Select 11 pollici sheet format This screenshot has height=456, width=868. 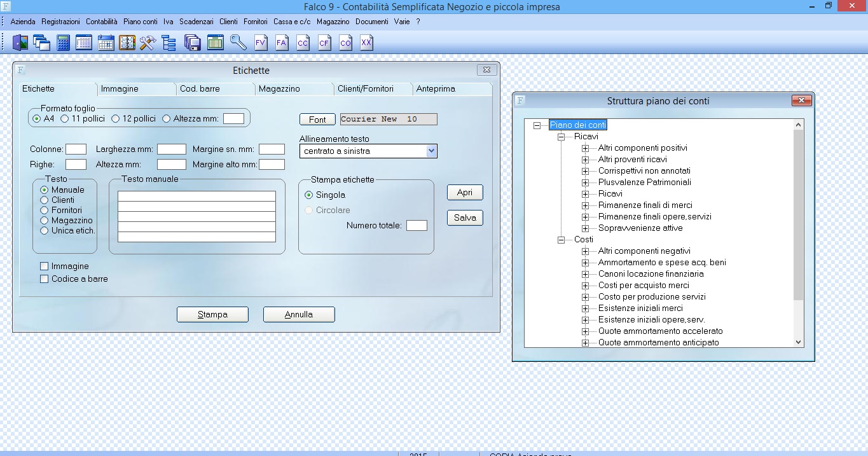click(x=64, y=118)
